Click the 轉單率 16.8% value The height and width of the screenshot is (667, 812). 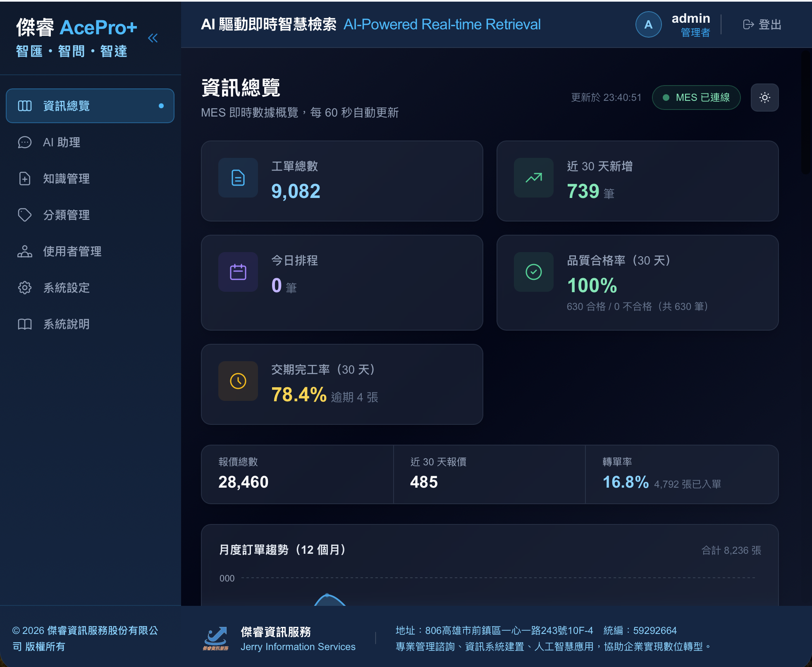(x=626, y=482)
